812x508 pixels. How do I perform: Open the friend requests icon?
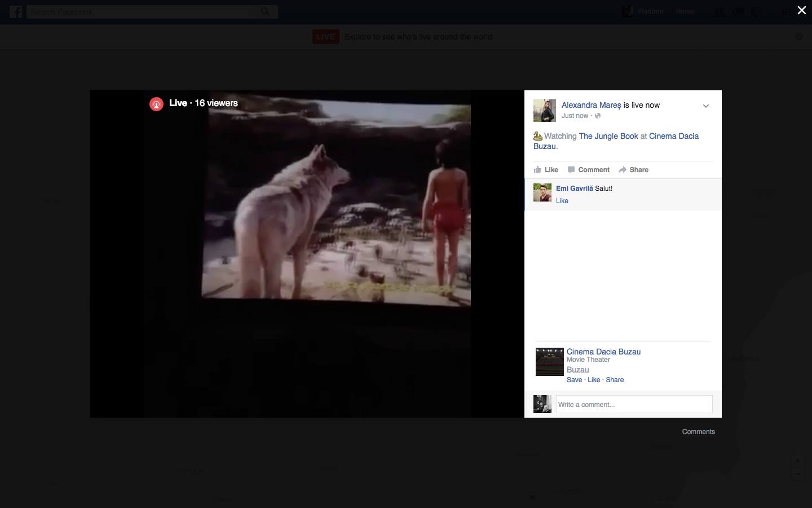click(719, 11)
